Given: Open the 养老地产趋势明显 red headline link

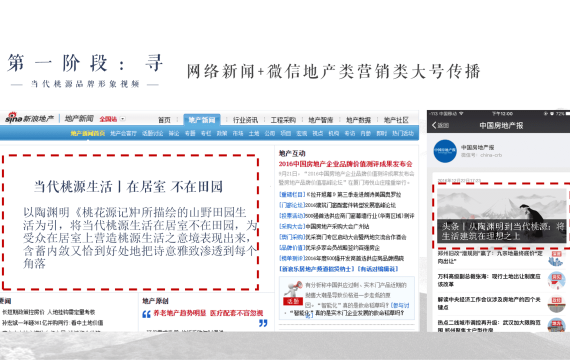Looking at the screenshot, I should pyautogui.click(x=208, y=313).
